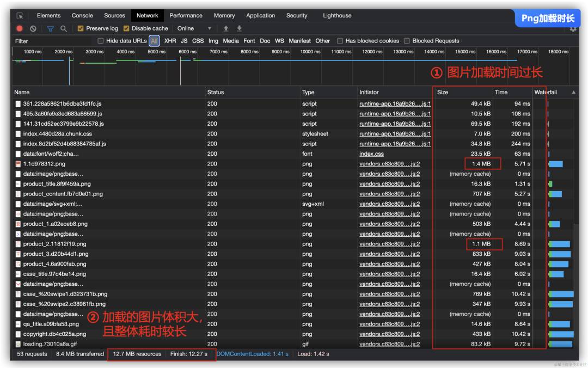Open network search with magnifier icon
The image size is (588, 368).
pyautogui.click(x=64, y=28)
